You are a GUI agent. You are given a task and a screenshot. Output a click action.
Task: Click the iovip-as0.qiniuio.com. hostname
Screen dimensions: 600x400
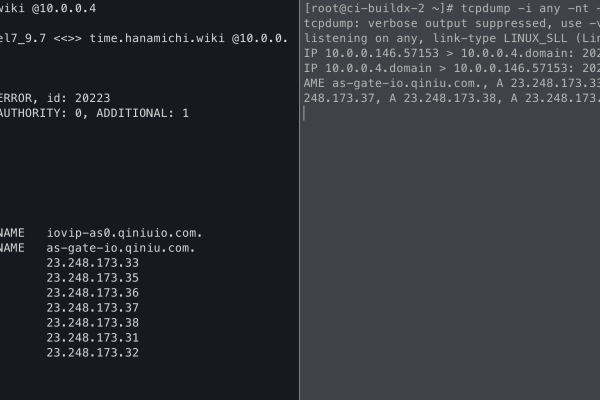pyautogui.click(x=121, y=232)
